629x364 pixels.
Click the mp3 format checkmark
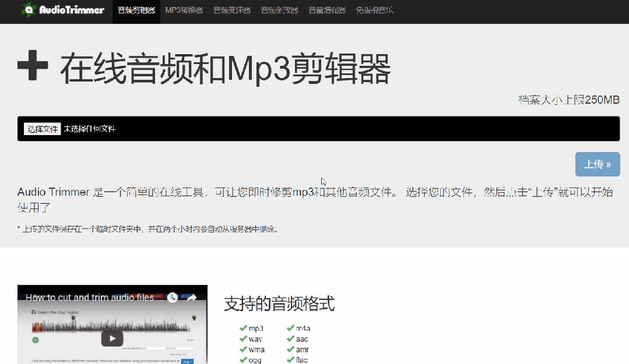click(x=243, y=328)
